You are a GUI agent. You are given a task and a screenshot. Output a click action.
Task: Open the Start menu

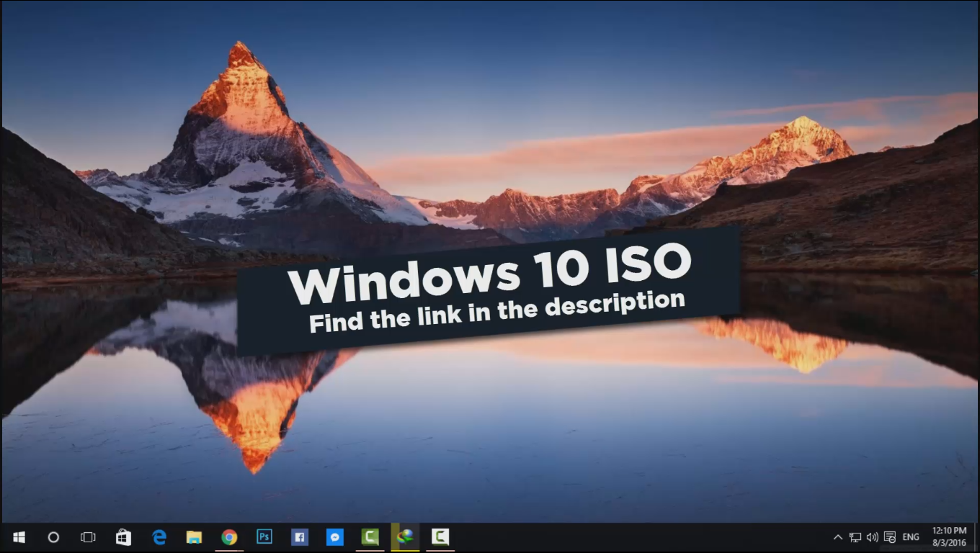click(18, 536)
